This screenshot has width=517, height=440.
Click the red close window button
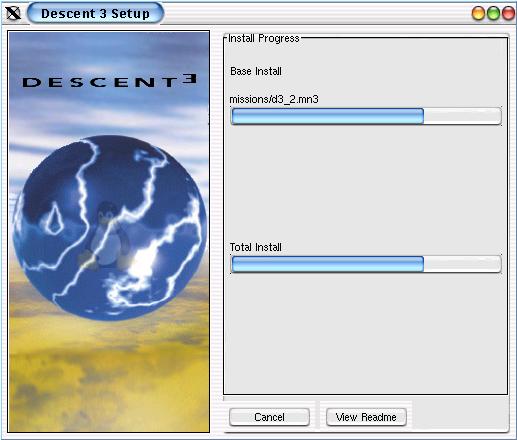[508, 13]
